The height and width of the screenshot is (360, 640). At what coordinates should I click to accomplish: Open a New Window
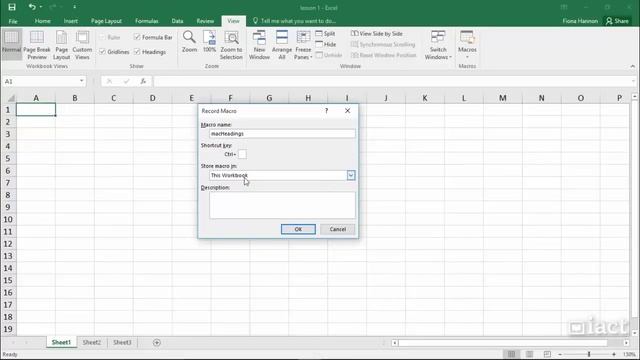pyautogui.click(x=259, y=45)
